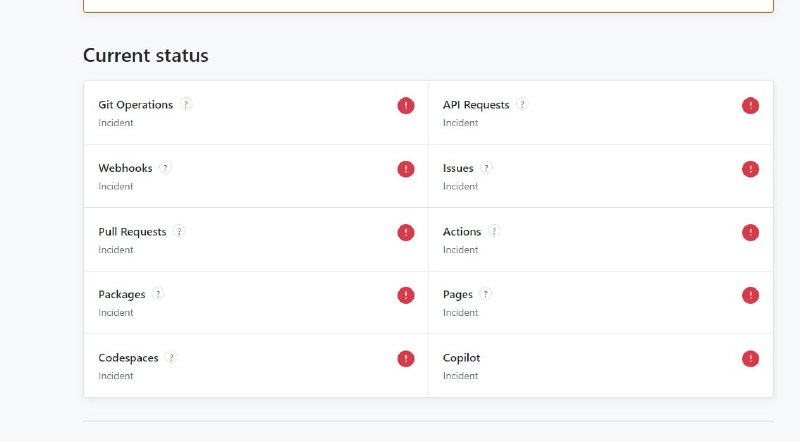Open the API Requests help question mark
The height and width of the screenshot is (442, 800).
click(x=522, y=104)
